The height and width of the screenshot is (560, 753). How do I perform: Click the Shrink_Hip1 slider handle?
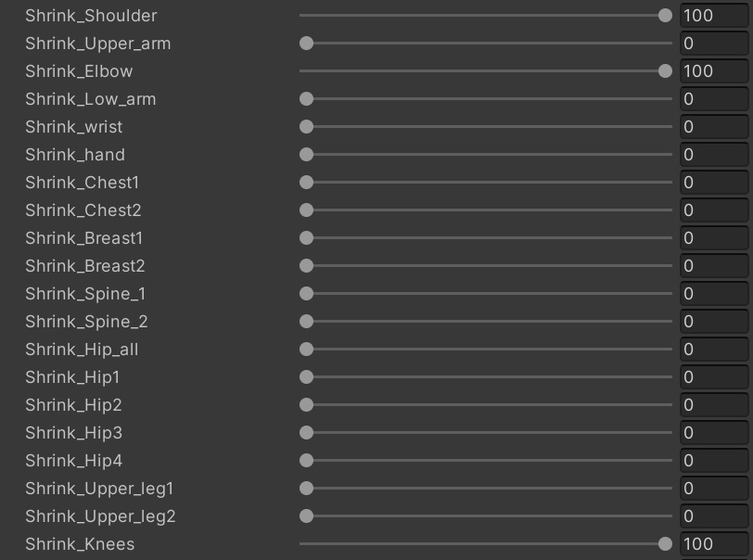[x=307, y=377]
